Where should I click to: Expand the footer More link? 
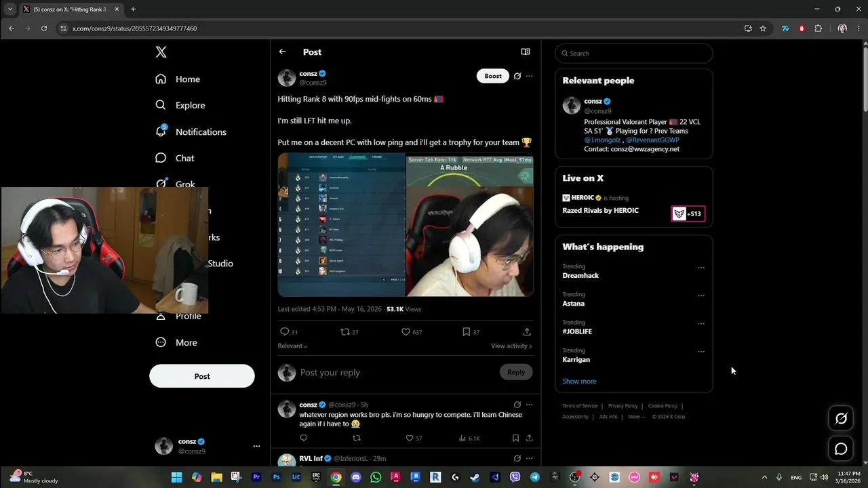coord(636,417)
